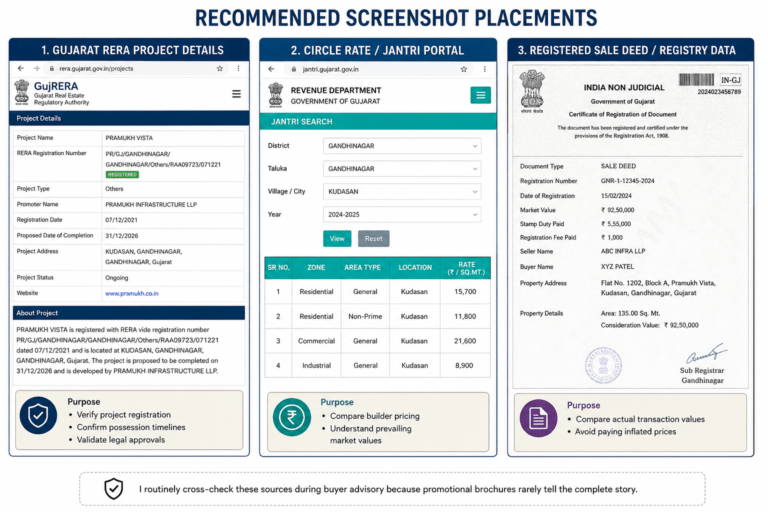The width and height of the screenshot is (768, 512).
Task: Click purple document icon in Registry Purpose
Action: 538,418
